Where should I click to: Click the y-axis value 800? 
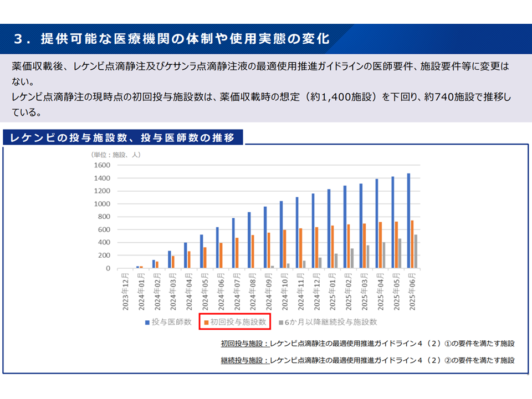(104, 217)
